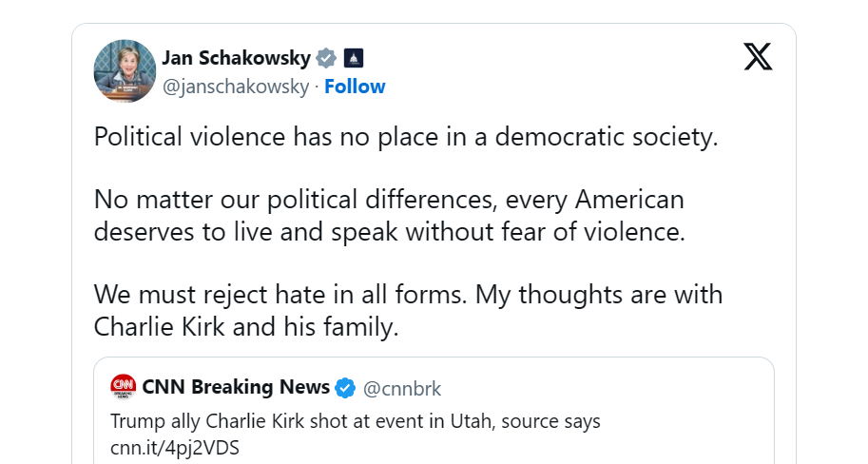Follow the janschakowsky account

355,87
